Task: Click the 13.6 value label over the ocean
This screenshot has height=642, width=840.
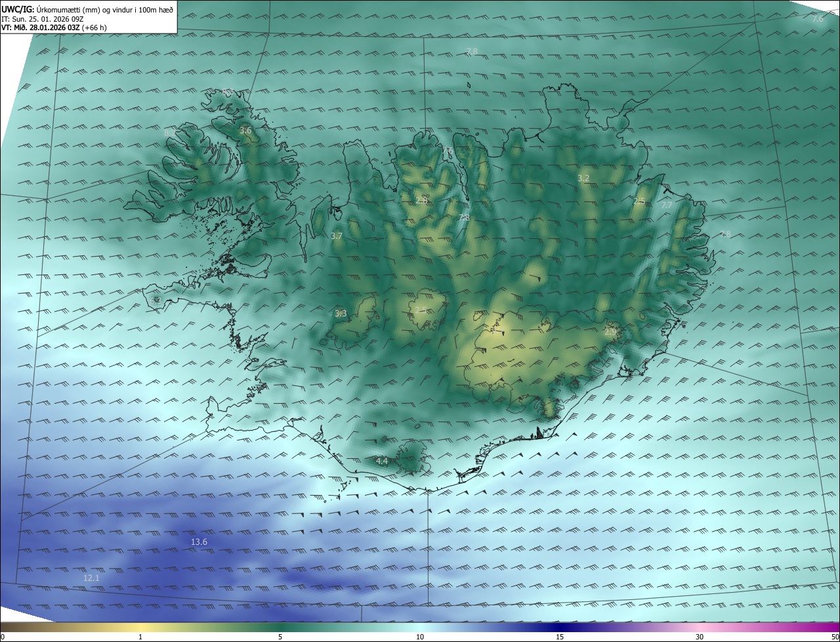Action: (199, 542)
